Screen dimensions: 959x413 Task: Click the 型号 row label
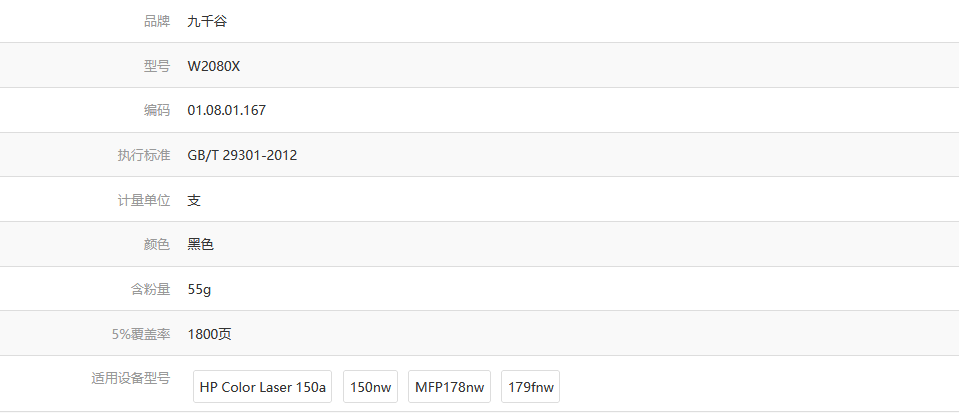[156, 66]
